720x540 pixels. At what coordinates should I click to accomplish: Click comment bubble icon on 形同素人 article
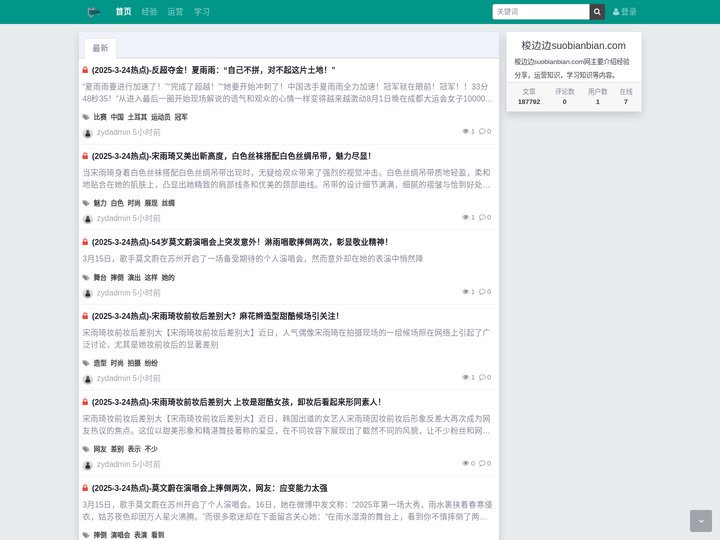482,463
